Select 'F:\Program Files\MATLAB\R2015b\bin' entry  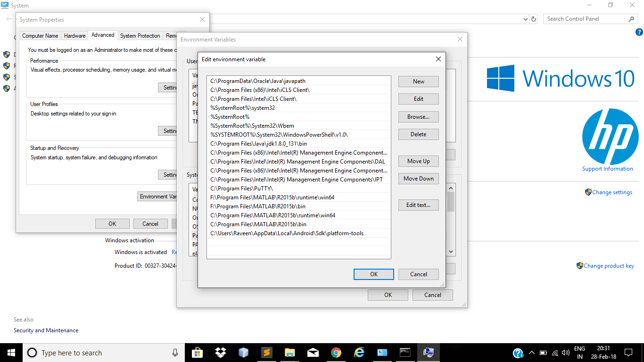[x=299, y=206]
